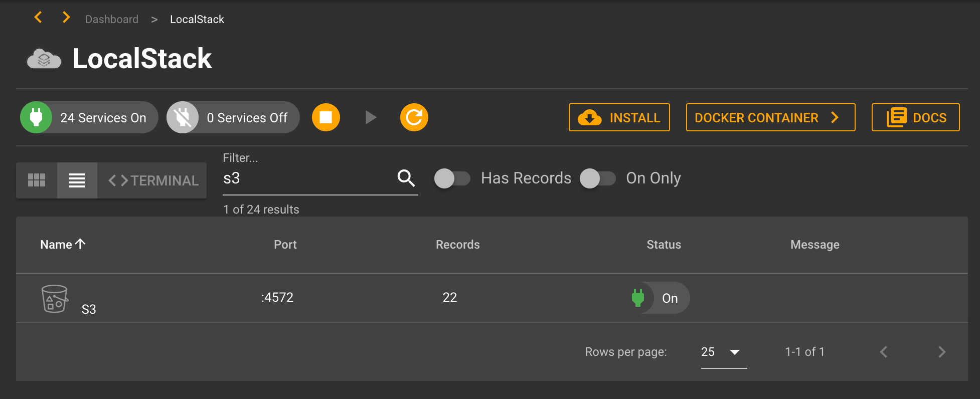Click the INSTALL button
The image size is (980, 399).
coord(619,117)
